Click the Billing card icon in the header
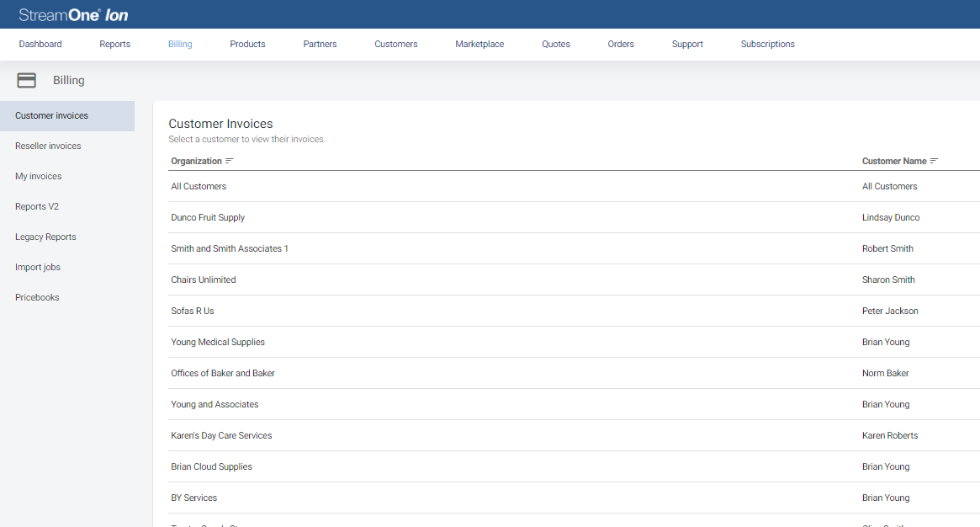Viewport: 980px width, 527px height. (26, 80)
